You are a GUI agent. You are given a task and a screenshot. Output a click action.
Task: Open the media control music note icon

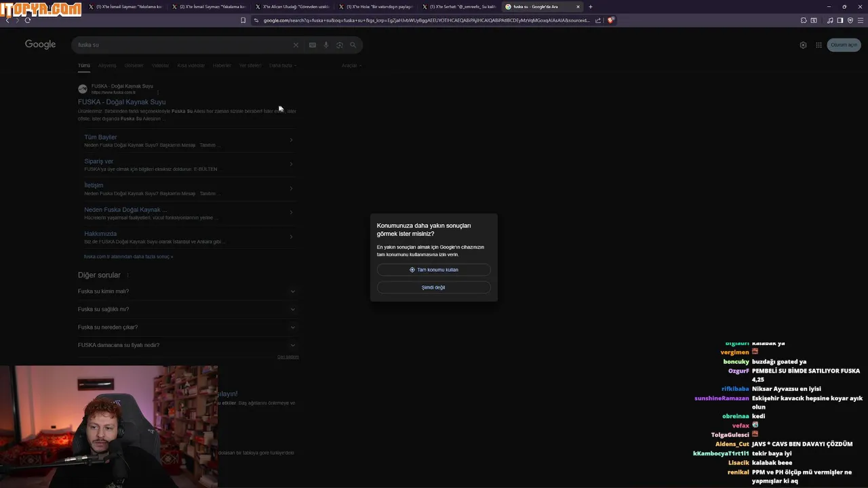[x=830, y=20]
